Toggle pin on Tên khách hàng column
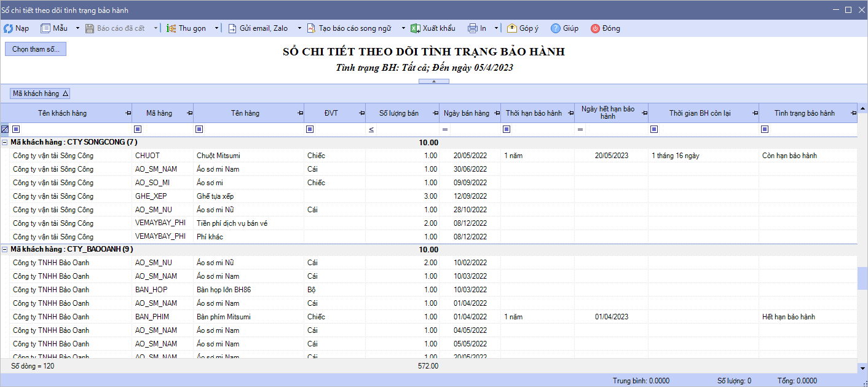 click(x=128, y=113)
